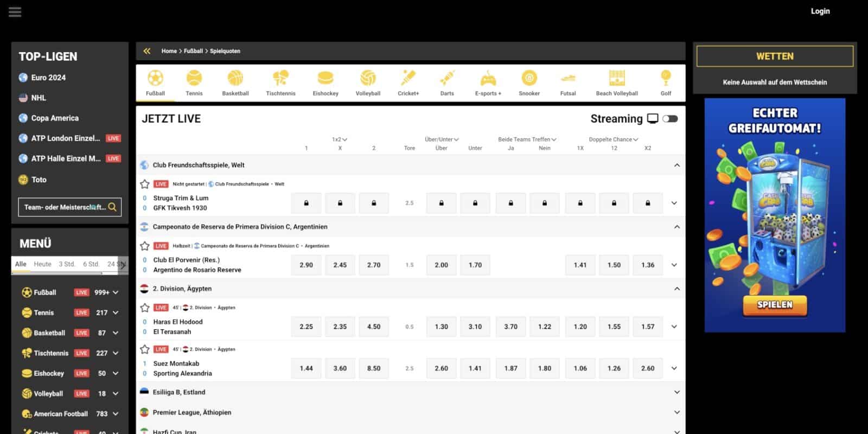The image size is (868, 434).
Task: Expand the Tennis menu chevron
Action: [116, 312]
